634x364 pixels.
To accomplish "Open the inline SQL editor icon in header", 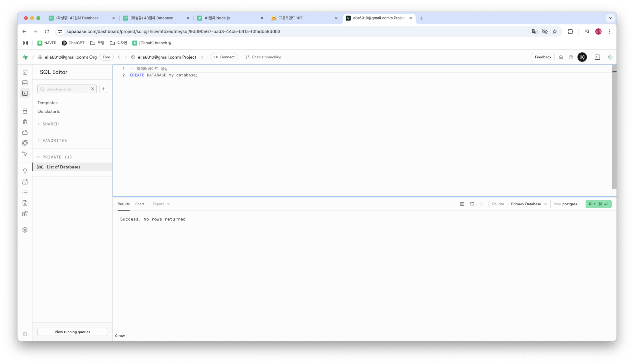I will (x=597, y=57).
